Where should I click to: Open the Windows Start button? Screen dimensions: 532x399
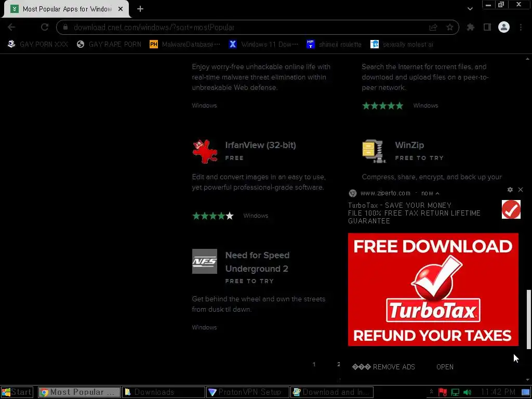[x=17, y=392]
